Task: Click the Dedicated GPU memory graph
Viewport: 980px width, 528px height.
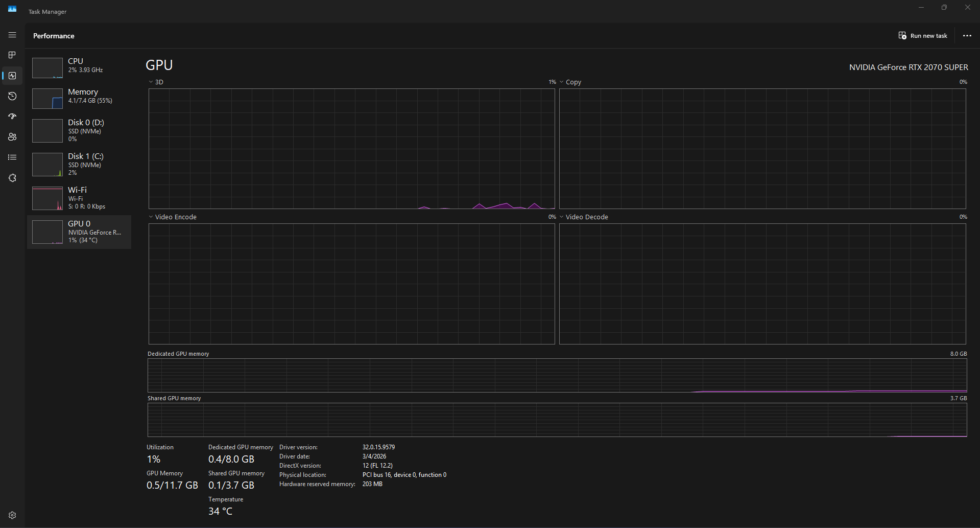Action: (557, 375)
